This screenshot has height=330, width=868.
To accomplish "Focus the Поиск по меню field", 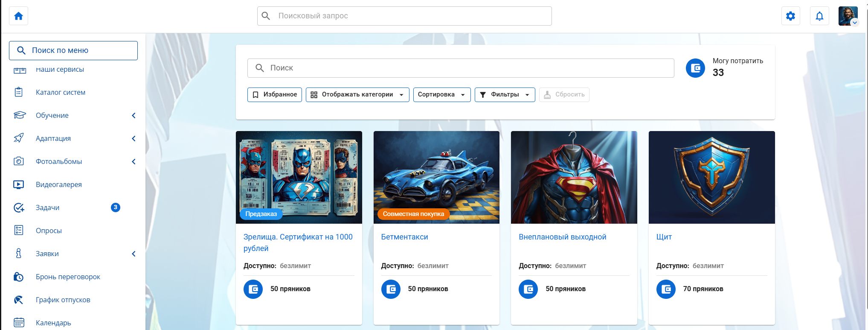I will (x=73, y=50).
